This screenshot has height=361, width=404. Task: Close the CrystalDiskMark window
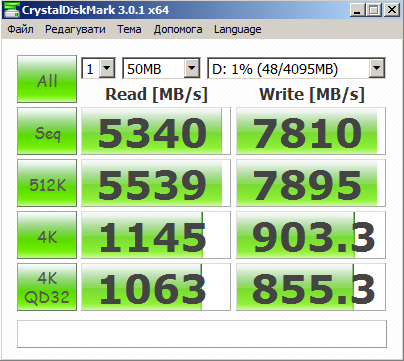coord(391,10)
